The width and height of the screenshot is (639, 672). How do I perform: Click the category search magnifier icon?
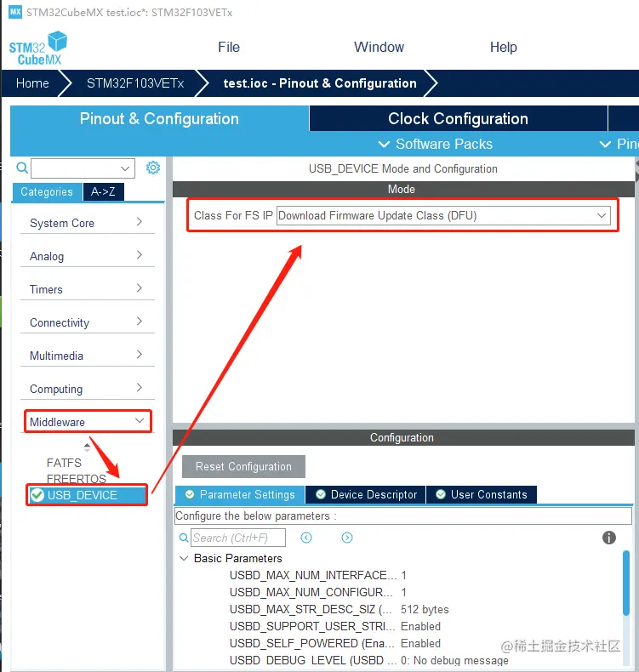point(22,168)
